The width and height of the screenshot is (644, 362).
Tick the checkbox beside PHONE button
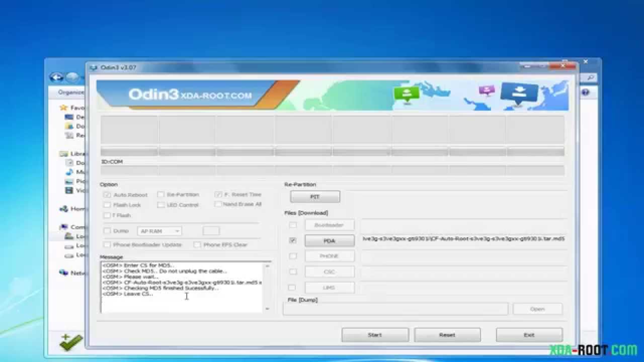coord(292,256)
